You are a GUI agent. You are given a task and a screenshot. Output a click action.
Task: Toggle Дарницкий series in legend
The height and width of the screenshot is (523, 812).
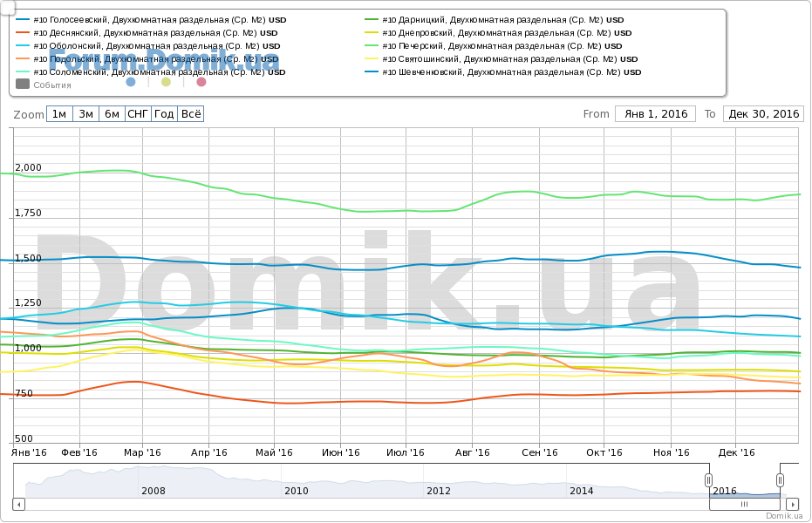[494, 20]
